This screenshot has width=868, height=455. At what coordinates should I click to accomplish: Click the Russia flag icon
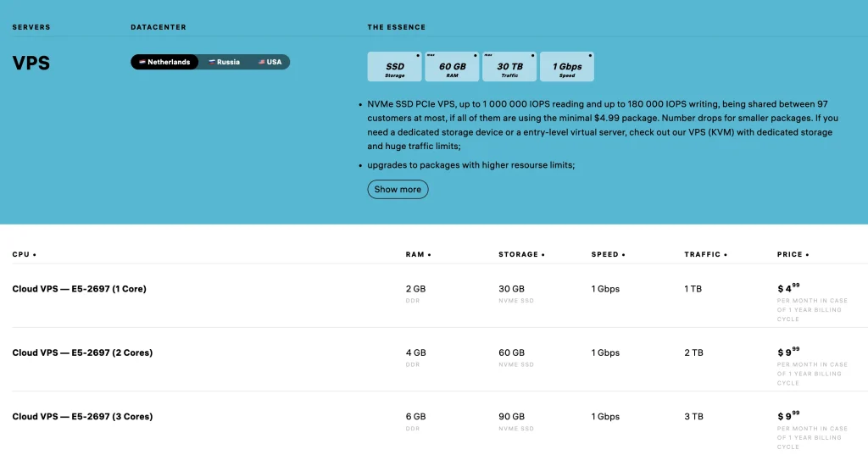211,62
